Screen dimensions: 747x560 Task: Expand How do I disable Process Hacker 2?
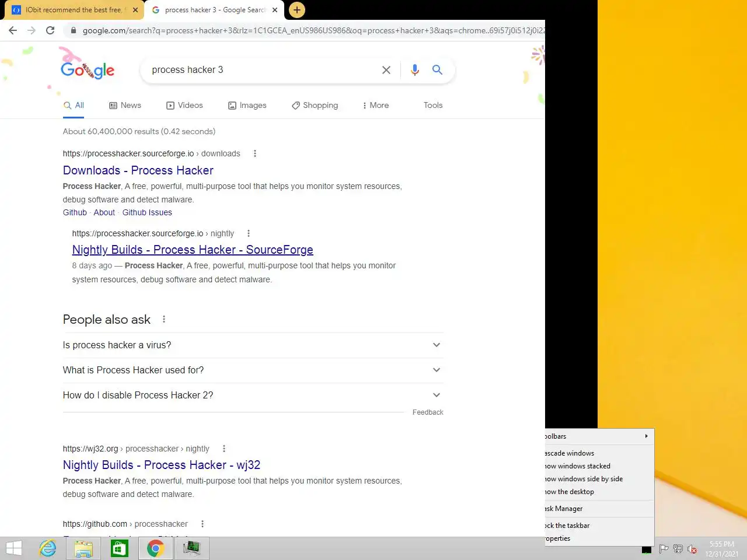pos(253,395)
